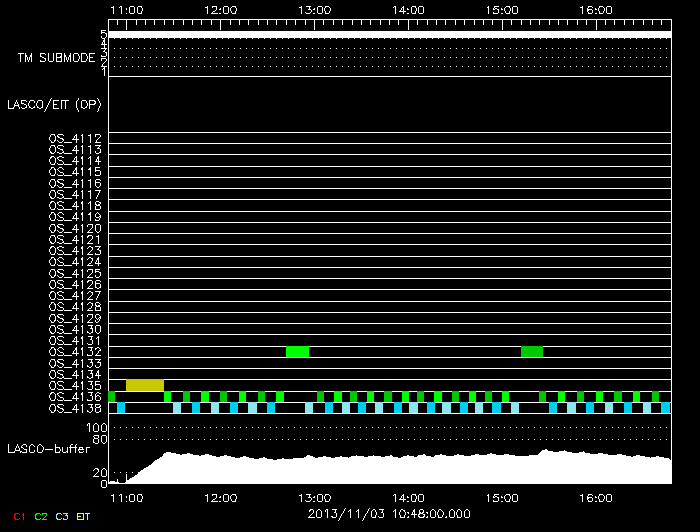
Task: Click the 16:00 tick label on top axis
Action: 596,9
